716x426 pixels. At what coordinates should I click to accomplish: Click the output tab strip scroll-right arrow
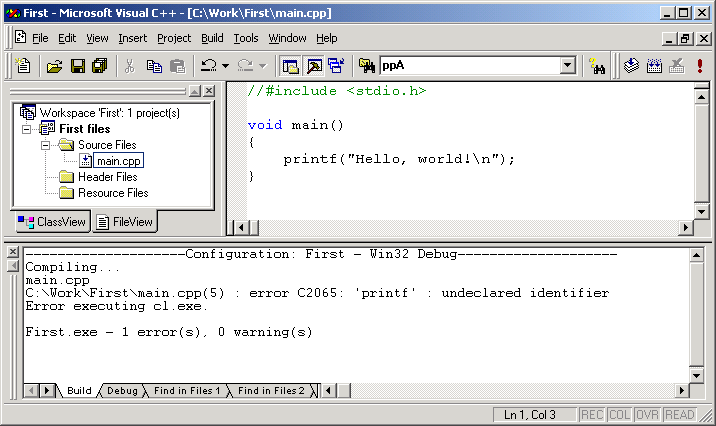(47, 391)
